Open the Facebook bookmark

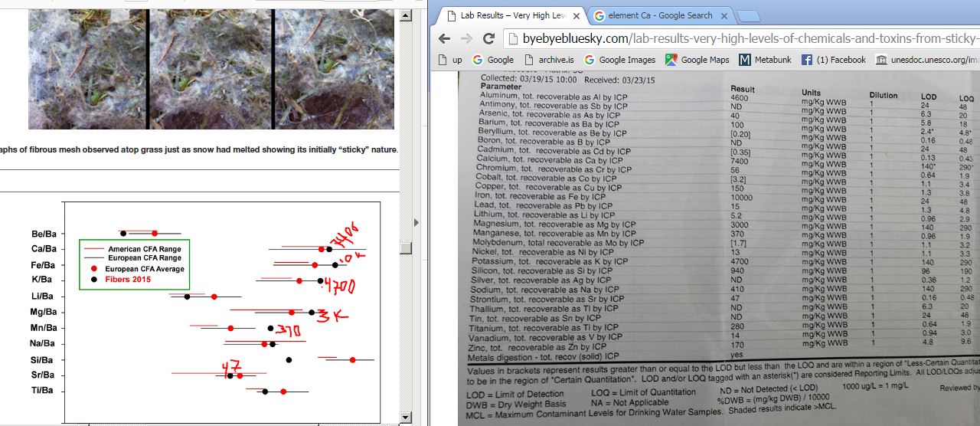pyautogui.click(x=834, y=60)
